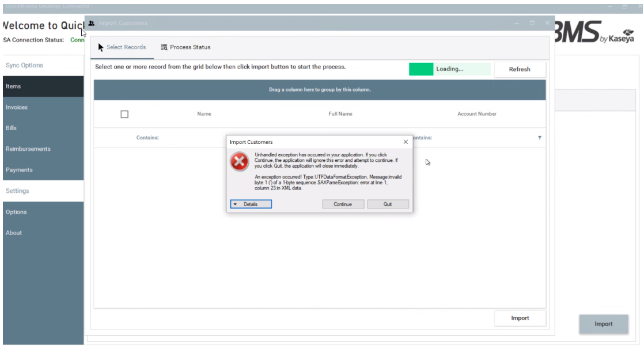The height and width of the screenshot is (348, 644).
Task: Open Sync Options in the sidebar
Action: [43, 65]
